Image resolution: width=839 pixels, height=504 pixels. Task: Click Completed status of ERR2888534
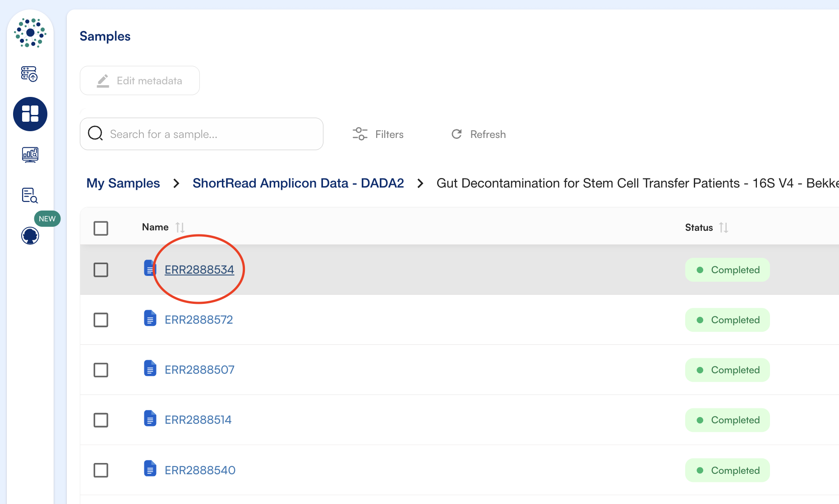728,270
